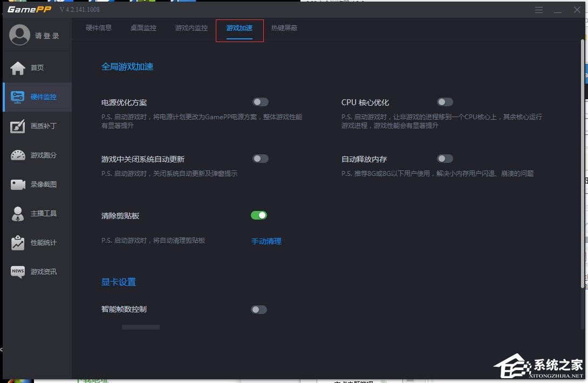Open the 录像截图 recording tools
Screen dimensions: 588x383
(x=37, y=184)
